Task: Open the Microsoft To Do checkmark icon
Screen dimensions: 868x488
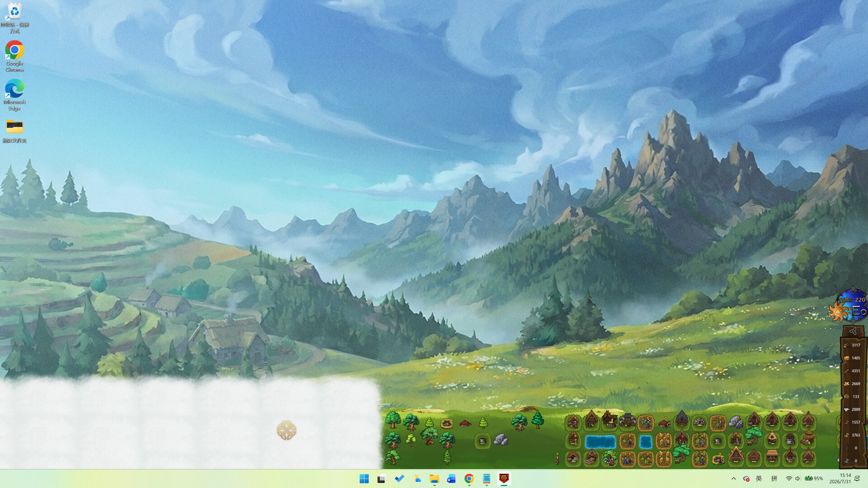Action: click(x=399, y=479)
